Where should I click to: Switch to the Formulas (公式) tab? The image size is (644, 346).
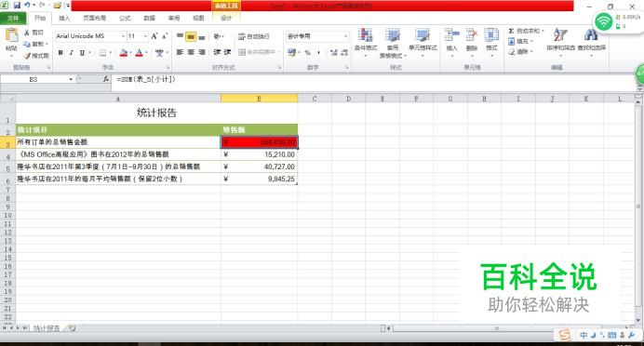click(x=125, y=18)
